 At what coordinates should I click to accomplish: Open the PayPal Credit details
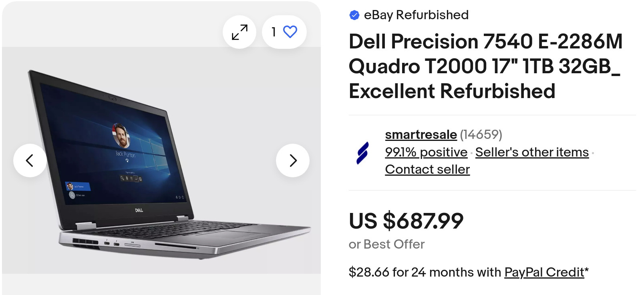(x=544, y=272)
